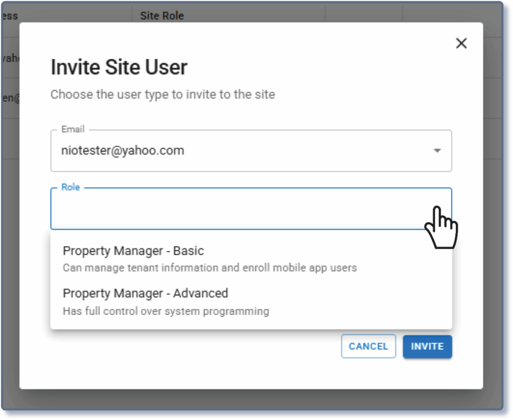This screenshot has width=513, height=420.
Task: Select Property Manager - Basic role
Action: click(x=133, y=251)
